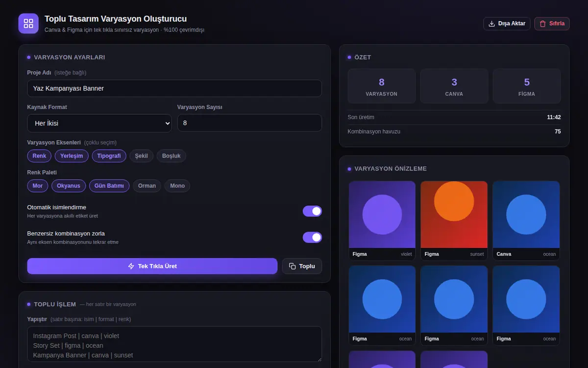Click the Toplu button
Viewport: 588px width, 368px height.
pos(302,266)
